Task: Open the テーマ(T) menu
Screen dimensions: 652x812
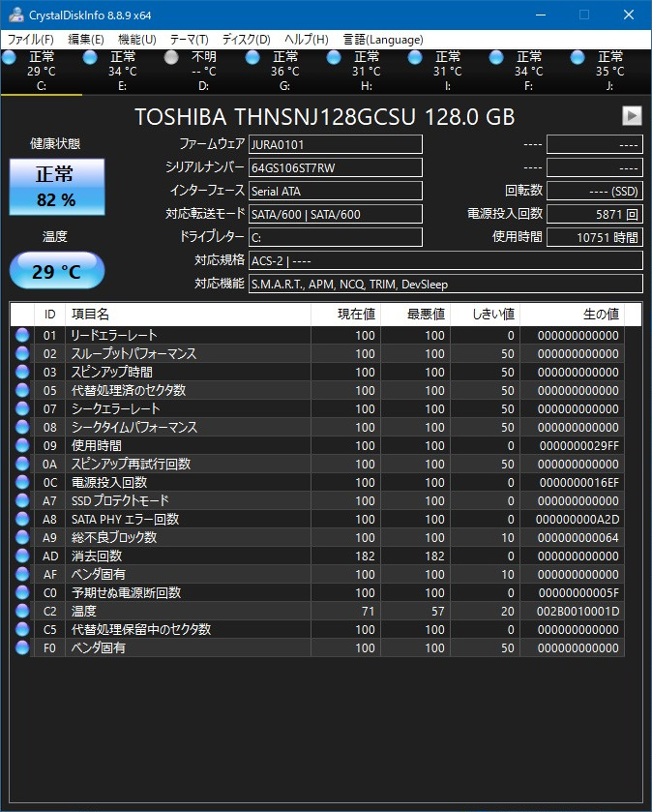Action: (189, 40)
